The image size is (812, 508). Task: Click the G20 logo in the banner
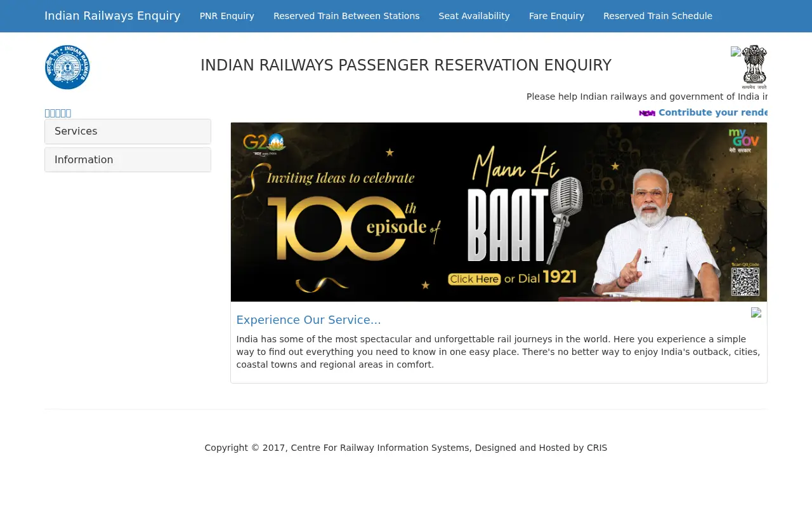point(265,144)
